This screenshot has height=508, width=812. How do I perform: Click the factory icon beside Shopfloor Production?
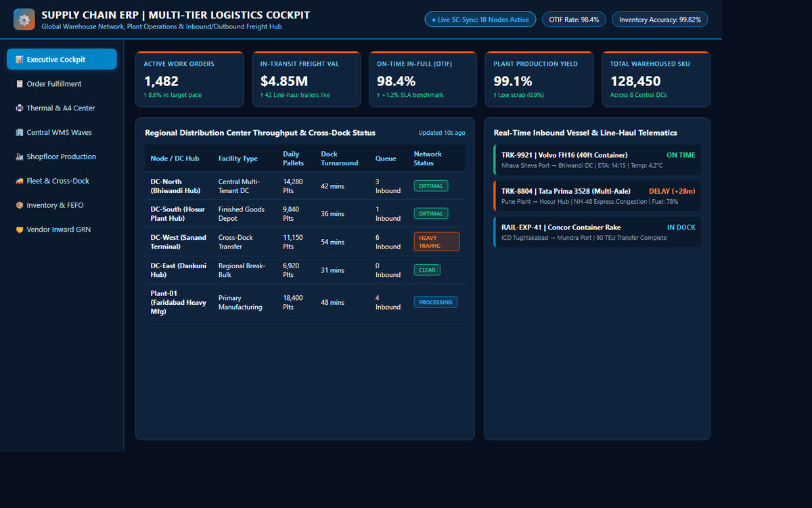tap(20, 157)
